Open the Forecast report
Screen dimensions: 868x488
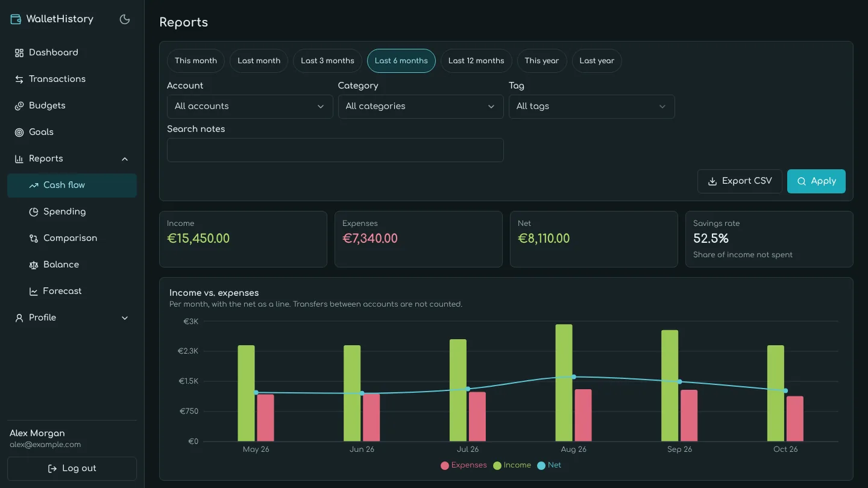click(x=72, y=291)
